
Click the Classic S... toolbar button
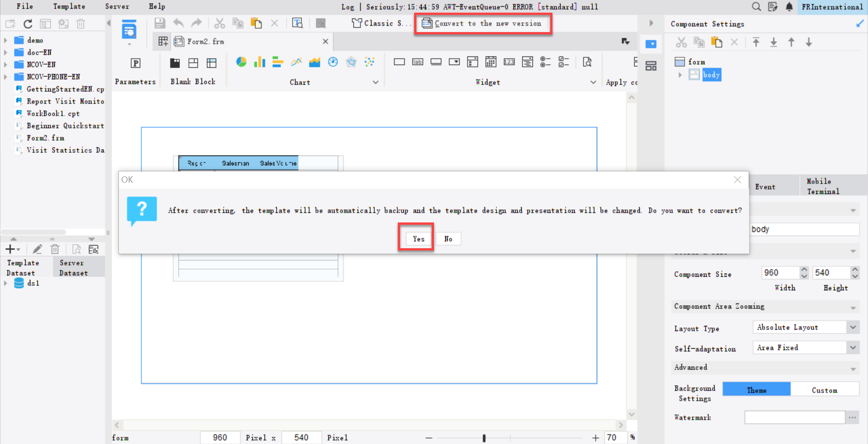[382, 23]
